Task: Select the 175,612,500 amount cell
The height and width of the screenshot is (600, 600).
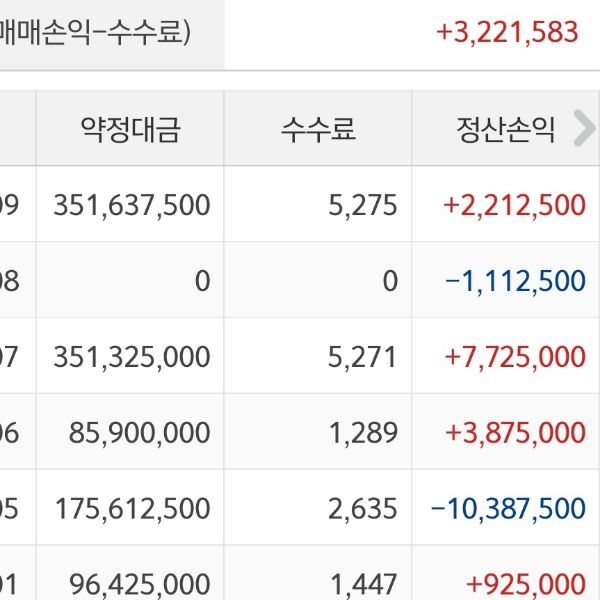Action: coord(132,508)
